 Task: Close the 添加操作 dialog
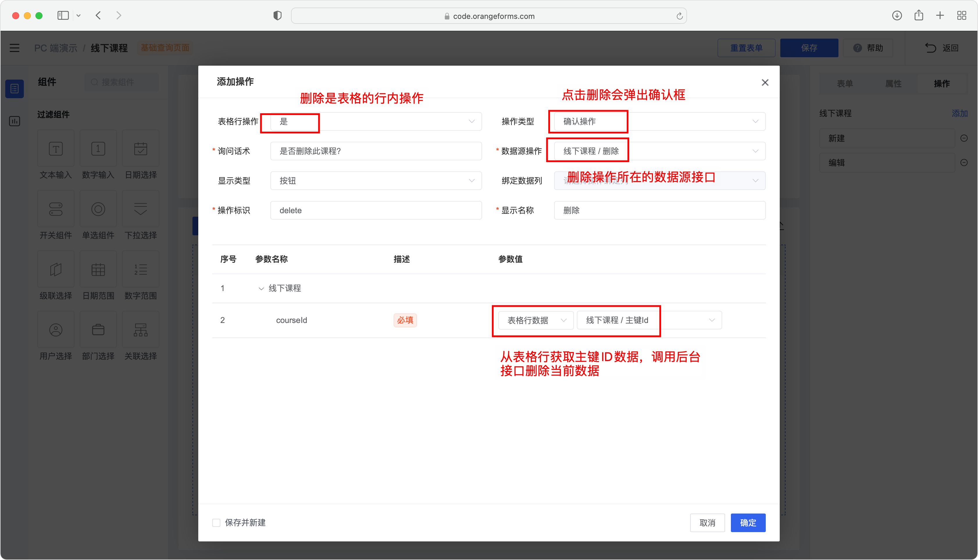click(765, 82)
